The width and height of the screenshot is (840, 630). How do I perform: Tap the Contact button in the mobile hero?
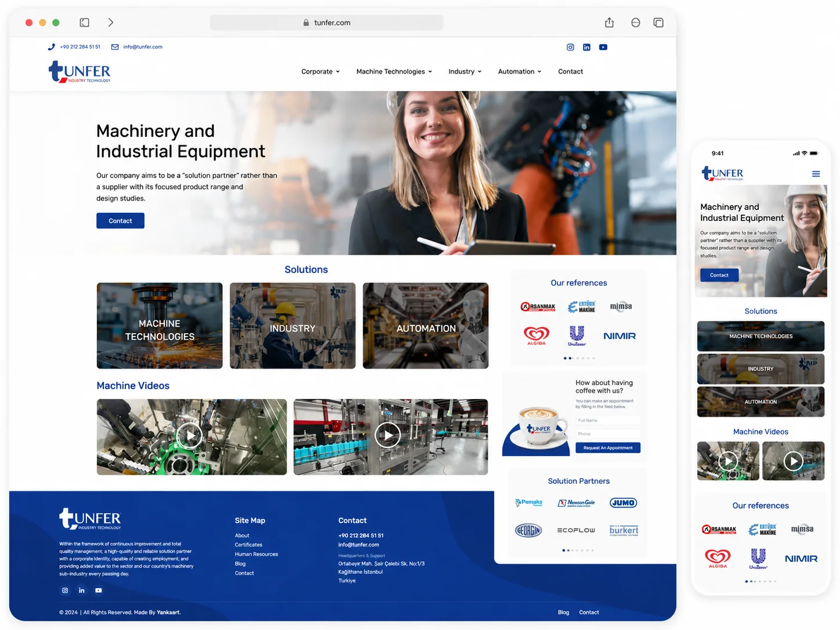(x=719, y=275)
